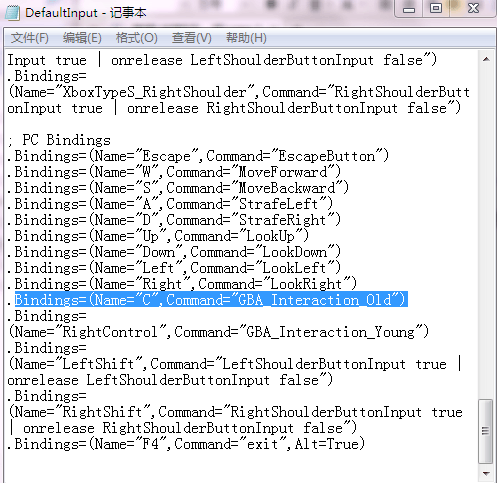497x483 pixels.
Task: Maximize the Notepad window
Action: point(436,9)
